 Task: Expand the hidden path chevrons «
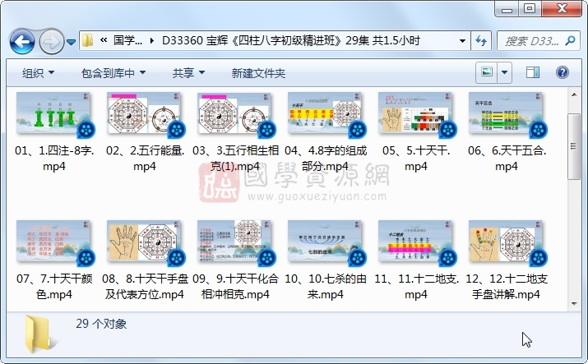[x=104, y=40]
